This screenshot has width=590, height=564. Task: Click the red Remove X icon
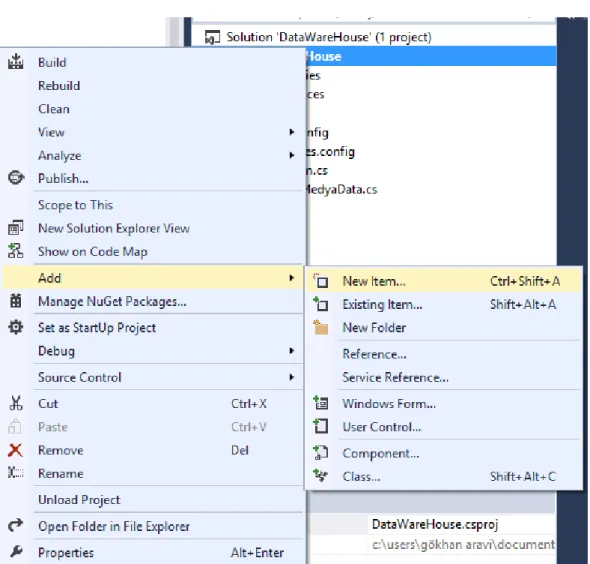pyautogui.click(x=15, y=450)
